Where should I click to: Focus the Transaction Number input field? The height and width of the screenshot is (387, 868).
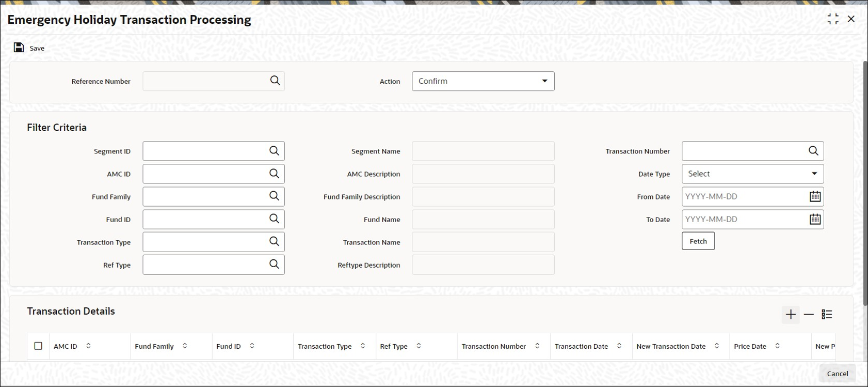752,151
